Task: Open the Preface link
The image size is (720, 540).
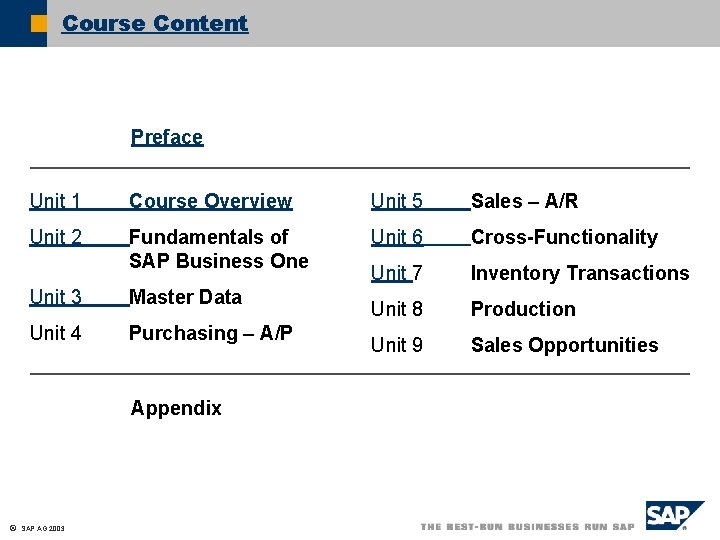Action: [x=167, y=137]
